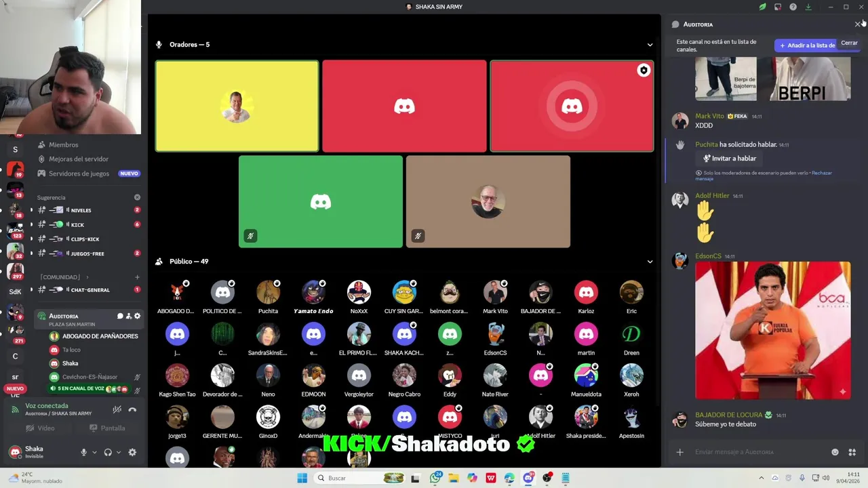Screen dimensions: 868x488
Task: Click muted mic icon on tan speaker tile
Action: coord(418,236)
